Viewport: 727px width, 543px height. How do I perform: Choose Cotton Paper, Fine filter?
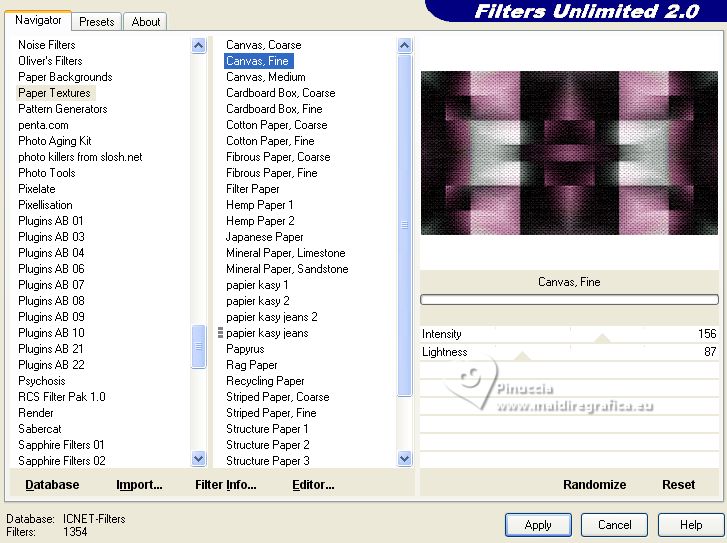[x=270, y=141]
